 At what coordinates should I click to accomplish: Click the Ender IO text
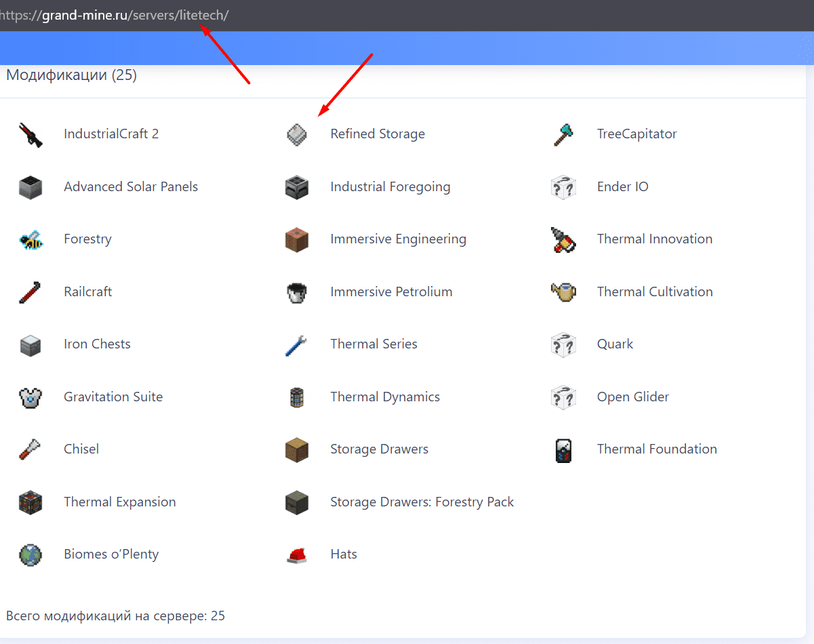(623, 187)
